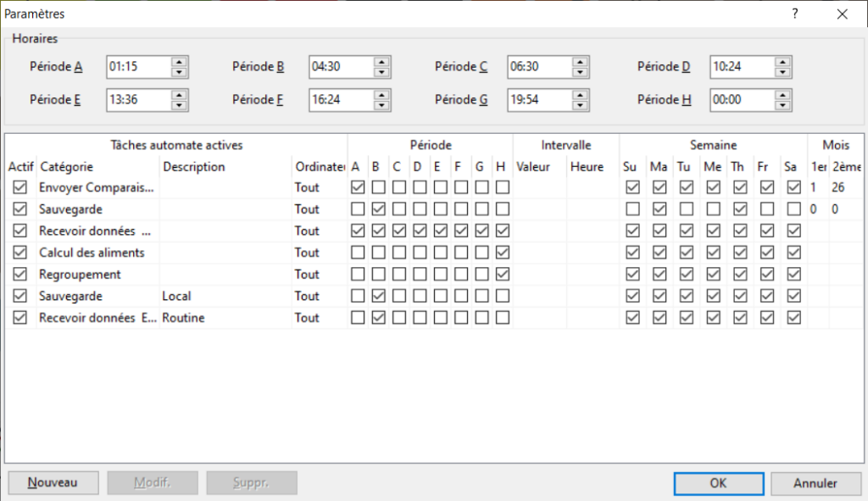Screen dimensions: 868x501
Task: Click the Période E time field
Action: [137, 100]
